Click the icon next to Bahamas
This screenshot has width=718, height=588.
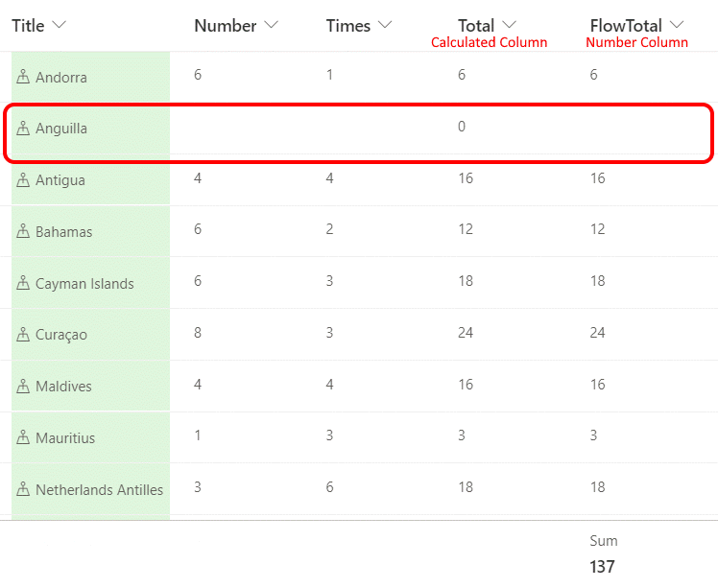pyautogui.click(x=24, y=232)
